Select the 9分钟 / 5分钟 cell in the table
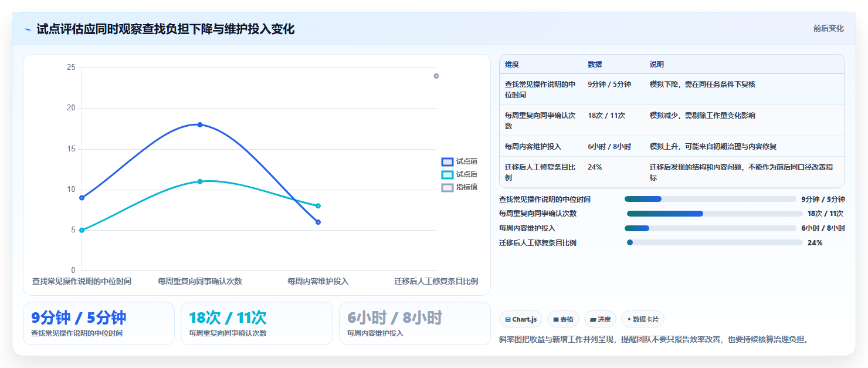This screenshot has width=868, height=368. 609,84
